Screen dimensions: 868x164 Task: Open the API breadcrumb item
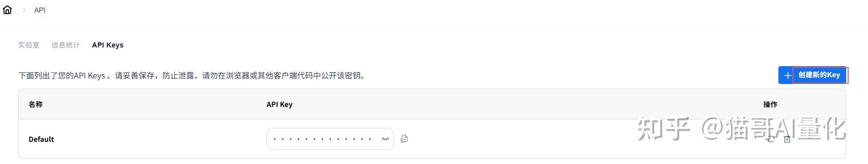[x=40, y=10]
